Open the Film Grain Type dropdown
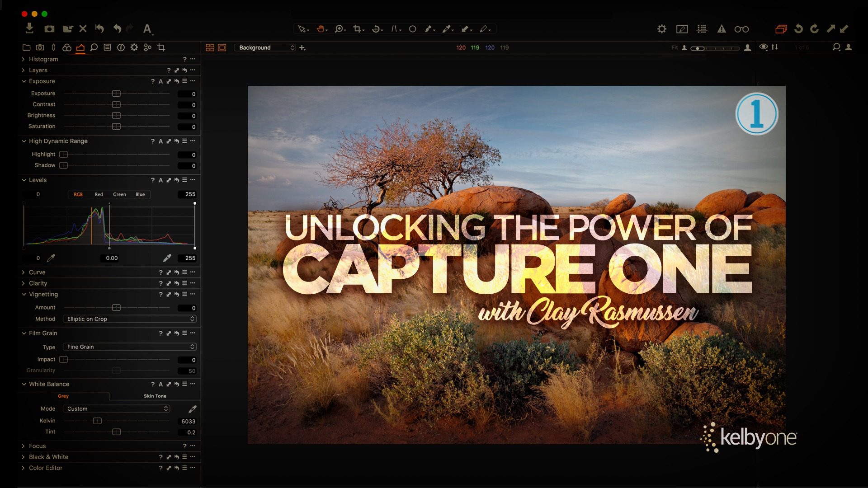This screenshot has width=868, height=488. (130, 347)
